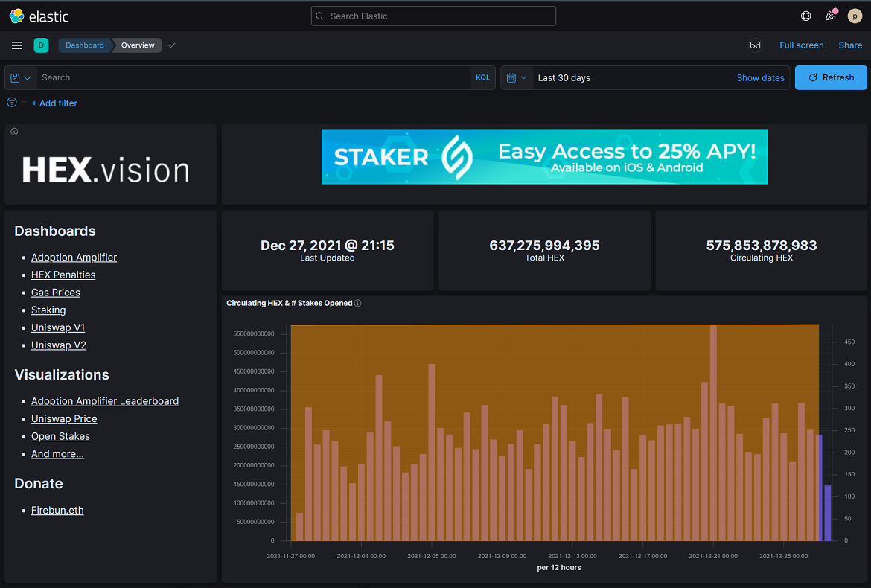Focus the Search Elastic field
This screenshot has width=871, height=588.
pyautogui.click(x=433, y=16)
